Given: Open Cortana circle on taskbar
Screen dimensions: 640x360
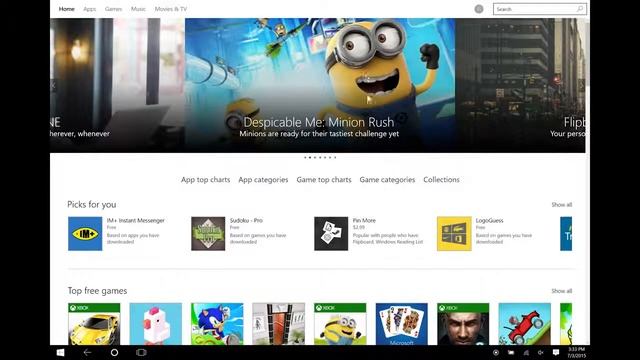Looking at the screenshot, I should pyautogui.click(x=114, y=352).
